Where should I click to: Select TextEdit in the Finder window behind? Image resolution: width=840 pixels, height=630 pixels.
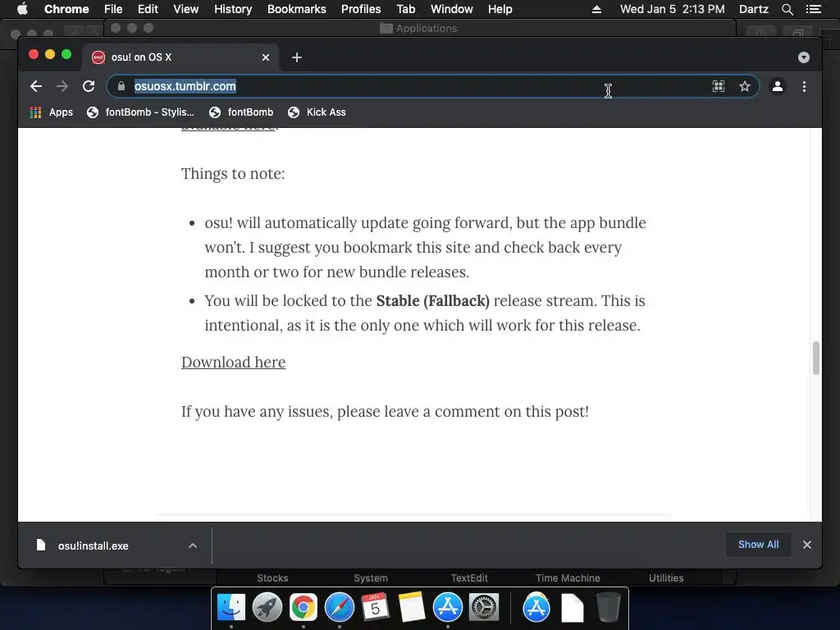469,578
